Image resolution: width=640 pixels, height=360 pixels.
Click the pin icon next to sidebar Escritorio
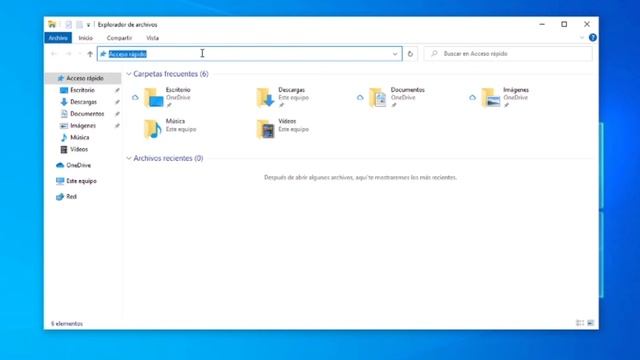(x=117, y=90)
